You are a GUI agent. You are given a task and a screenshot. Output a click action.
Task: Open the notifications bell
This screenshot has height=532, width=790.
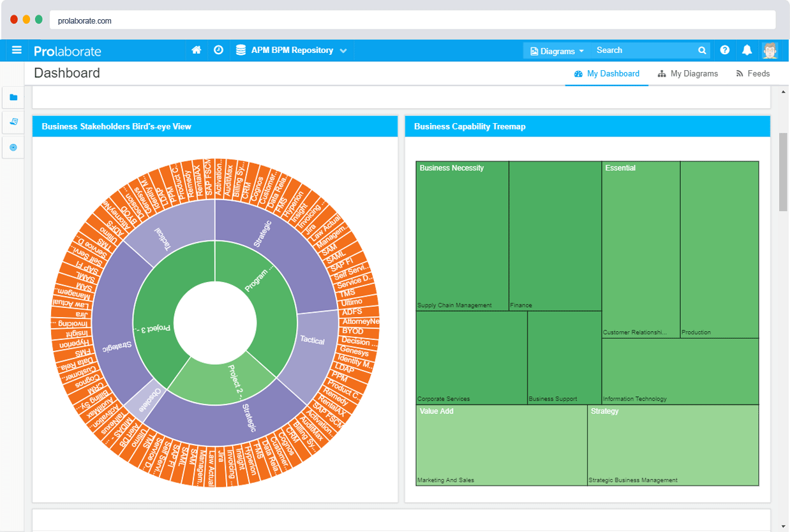click(747, 50)
